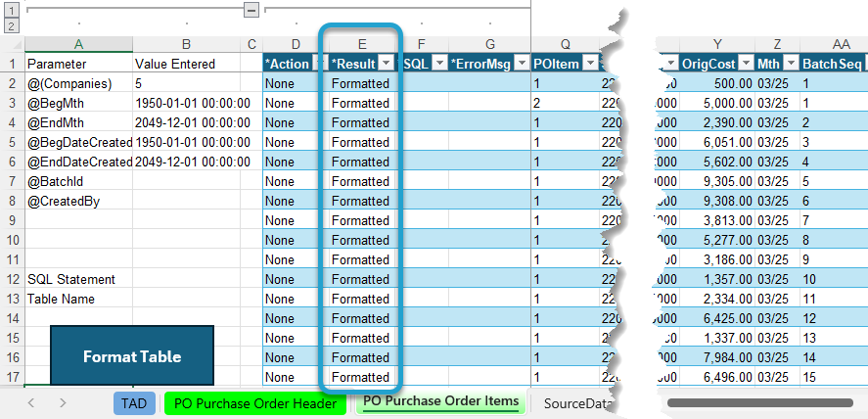Select the @EndDateCreated cell
This screenshot has width=868, height=419.
(78, 162)
